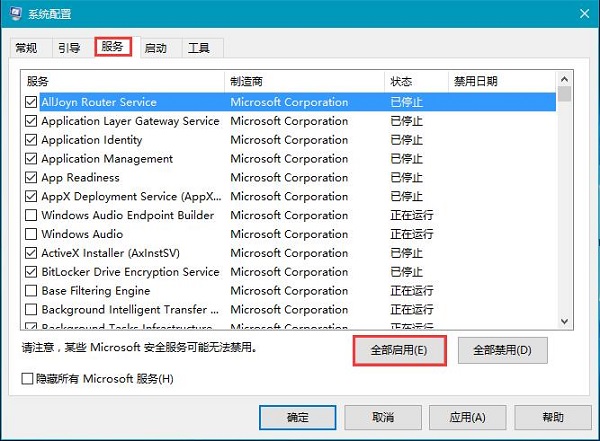The height and width of the screenshot is (441, 600).
Task: Enable Windows Audio Endpoint Builder checkbox
Action: pos(31,216)
